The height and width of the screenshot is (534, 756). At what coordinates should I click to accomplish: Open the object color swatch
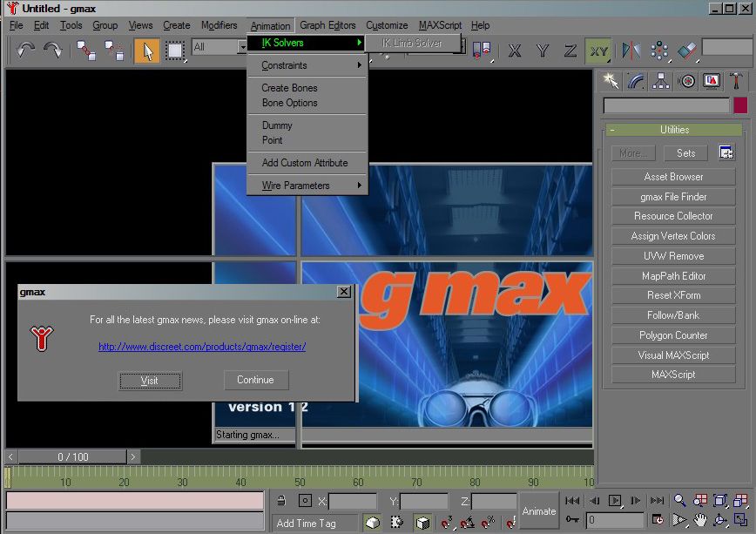(740, 105)
